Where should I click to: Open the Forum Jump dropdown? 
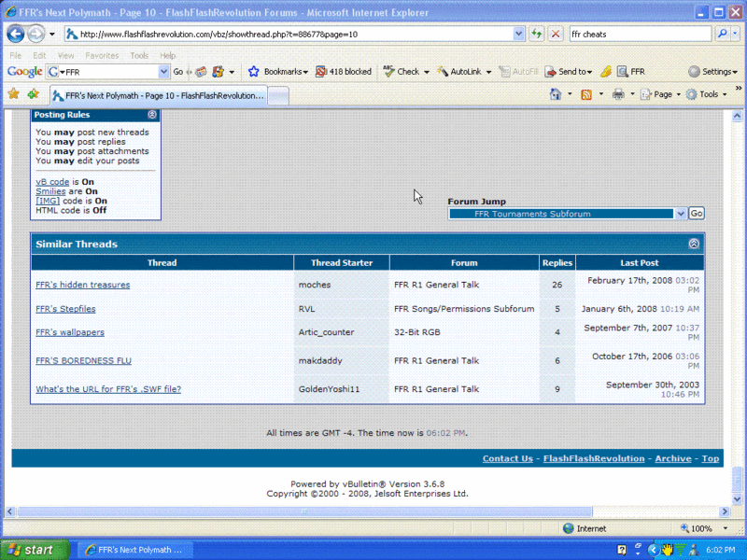point(680,214)
